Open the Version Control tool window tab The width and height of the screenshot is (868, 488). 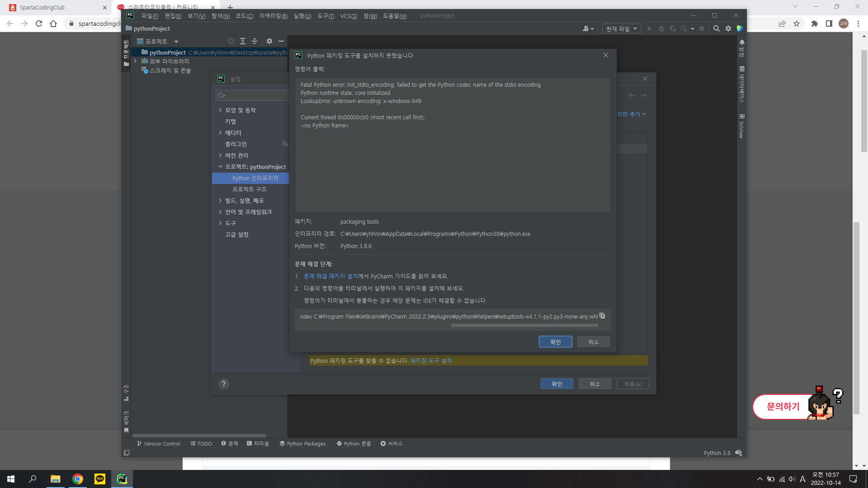(159, 444)
